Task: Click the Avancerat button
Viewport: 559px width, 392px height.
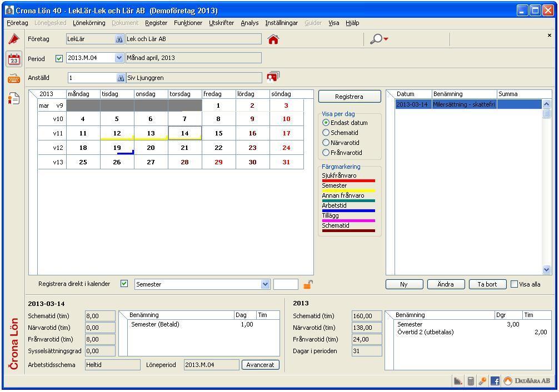Action: [x=260, y=365]
